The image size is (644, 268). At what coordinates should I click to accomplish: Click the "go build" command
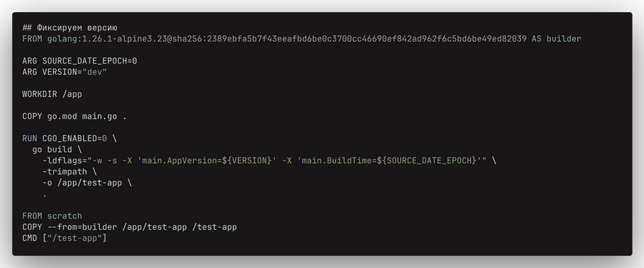coord(53,149)
